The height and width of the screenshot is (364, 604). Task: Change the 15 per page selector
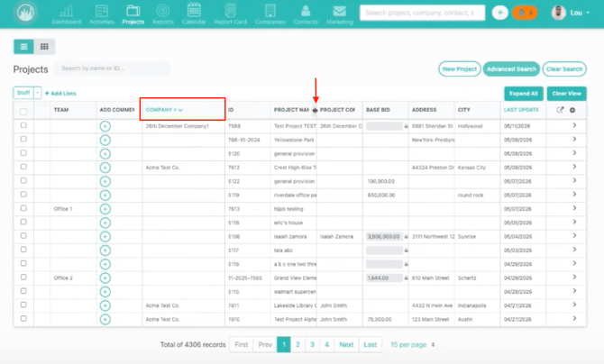(x=413, y=345)
